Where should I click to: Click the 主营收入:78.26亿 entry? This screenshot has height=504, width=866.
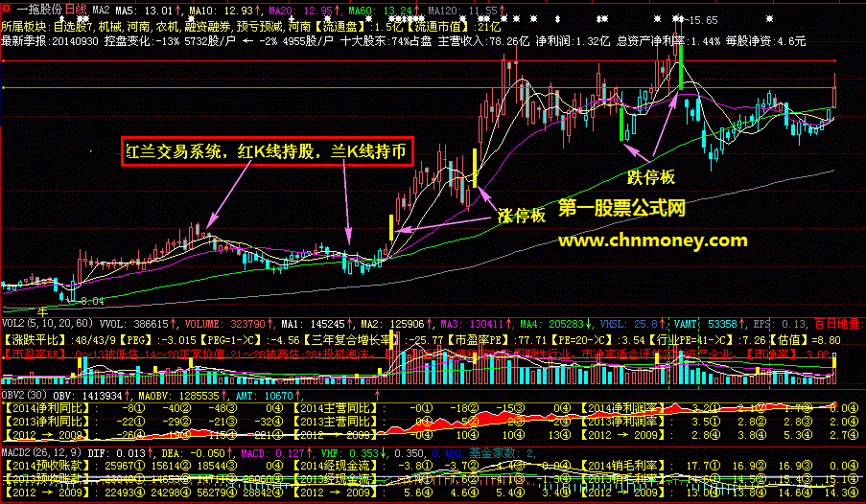[x=483, y=41]
